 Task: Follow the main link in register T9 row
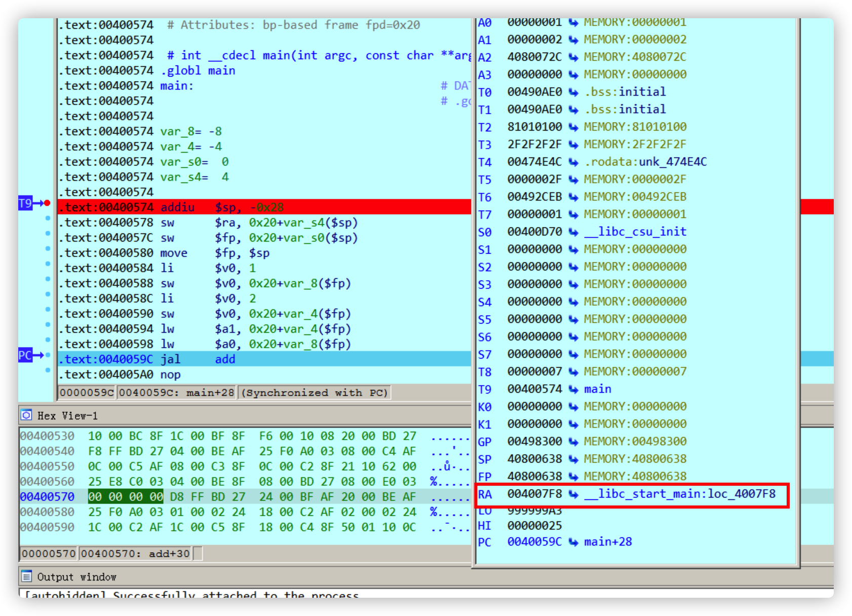pos(598,389)
